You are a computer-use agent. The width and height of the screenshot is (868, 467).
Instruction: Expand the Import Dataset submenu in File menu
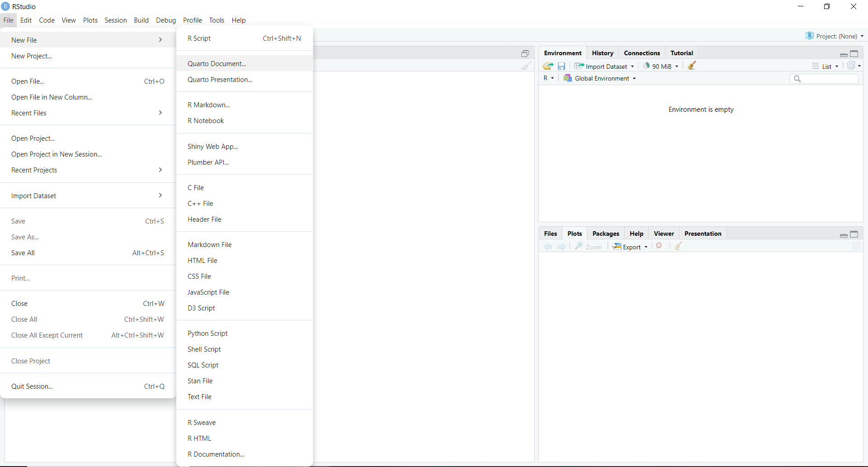point(88,195)
